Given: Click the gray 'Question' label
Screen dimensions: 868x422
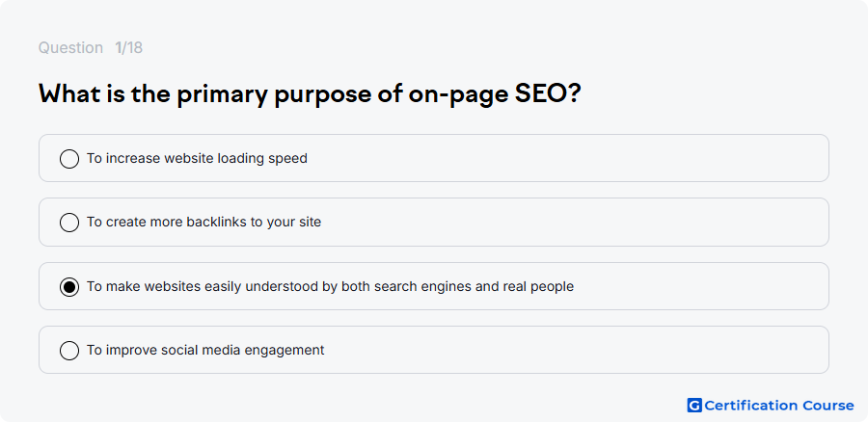Looking at the screenshot, I should click(x=70, y=48).
